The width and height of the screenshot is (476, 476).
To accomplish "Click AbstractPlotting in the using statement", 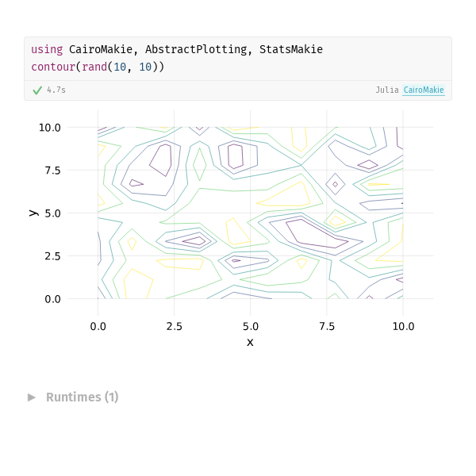I will point(196,49).
